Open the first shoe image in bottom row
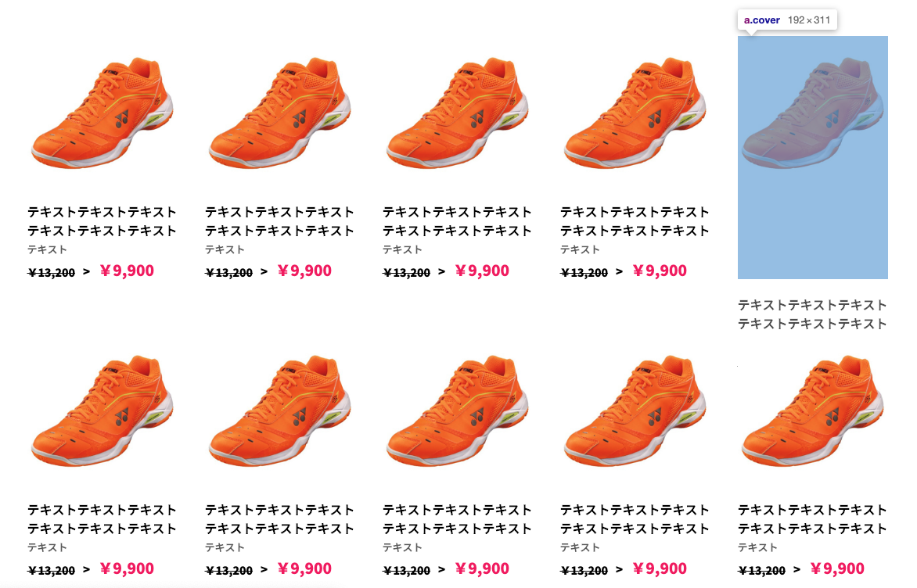The height and width of the screenshot is (588, 917). tap(102, 410)
